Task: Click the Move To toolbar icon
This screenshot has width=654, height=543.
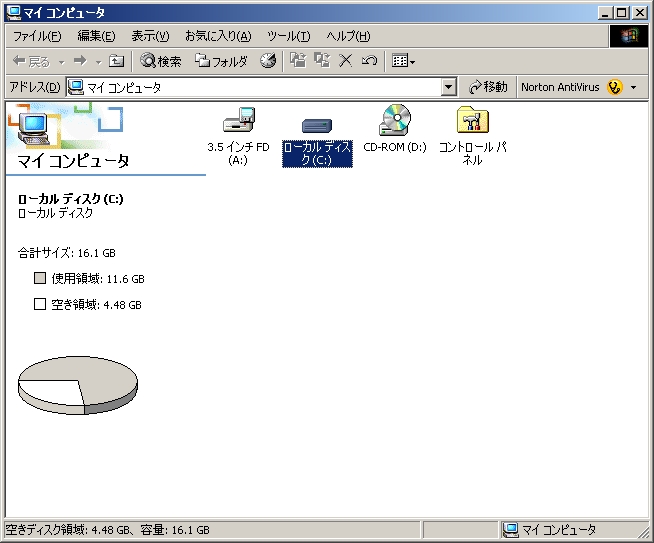Action: 298,61
